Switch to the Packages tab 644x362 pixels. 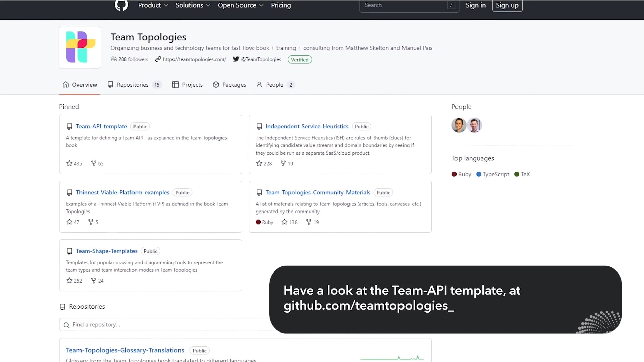pyautogui.click(x=229, y=85)
